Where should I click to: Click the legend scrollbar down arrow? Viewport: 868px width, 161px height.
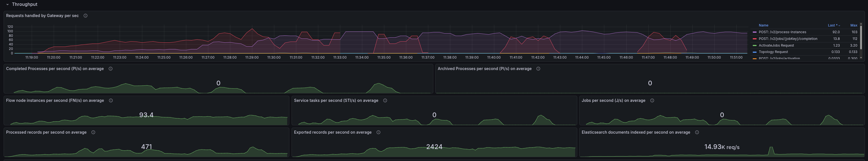click(x=861, y=58)
